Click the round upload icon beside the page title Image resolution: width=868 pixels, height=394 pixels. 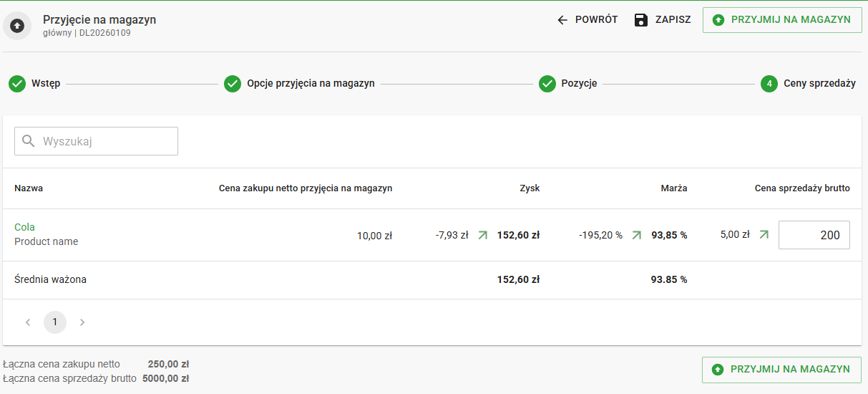pyautogui.click(x=17, y=26)
